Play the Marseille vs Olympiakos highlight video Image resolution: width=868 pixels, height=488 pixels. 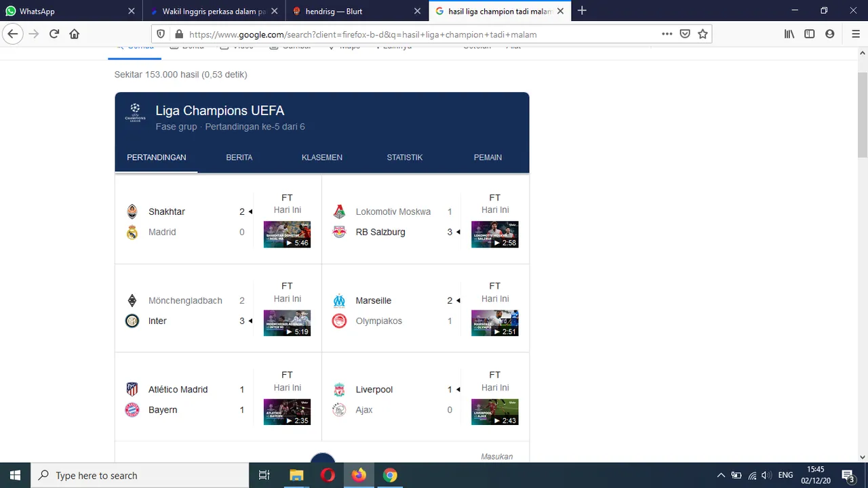495,323
